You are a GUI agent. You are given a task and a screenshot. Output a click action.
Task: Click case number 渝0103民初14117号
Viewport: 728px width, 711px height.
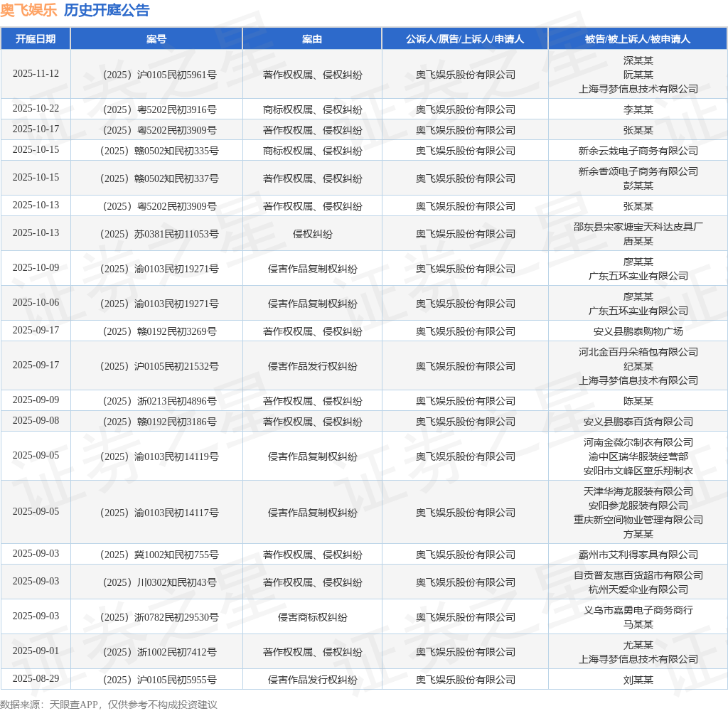point(159,513)
